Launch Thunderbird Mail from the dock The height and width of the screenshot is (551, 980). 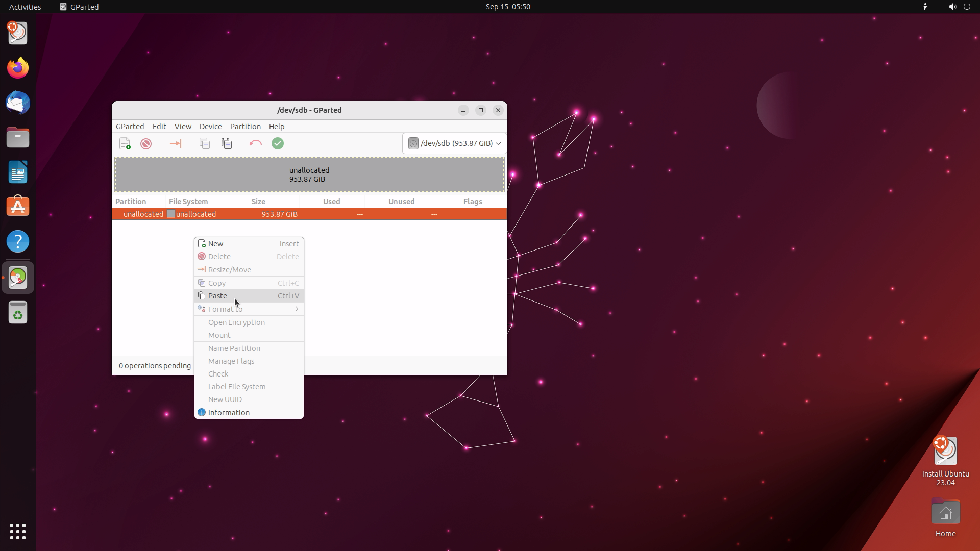pos(18,103)
